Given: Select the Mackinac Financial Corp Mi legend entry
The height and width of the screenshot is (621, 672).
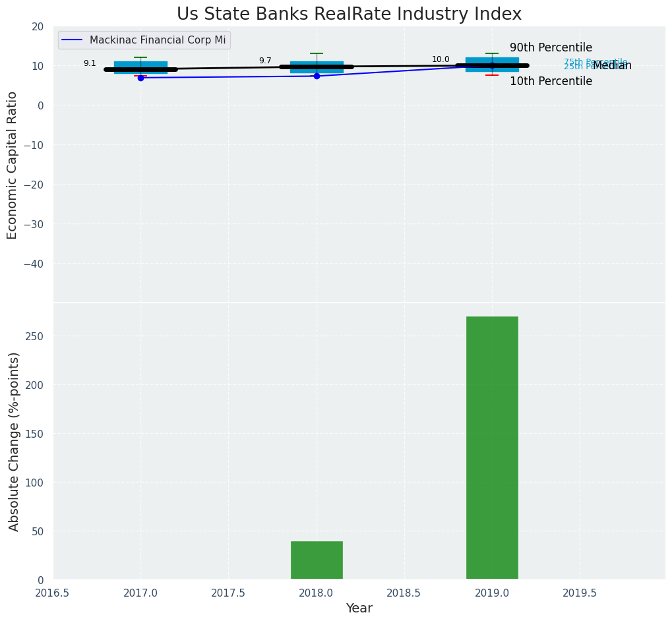Looking at the screenshot, I should [157, 40].
